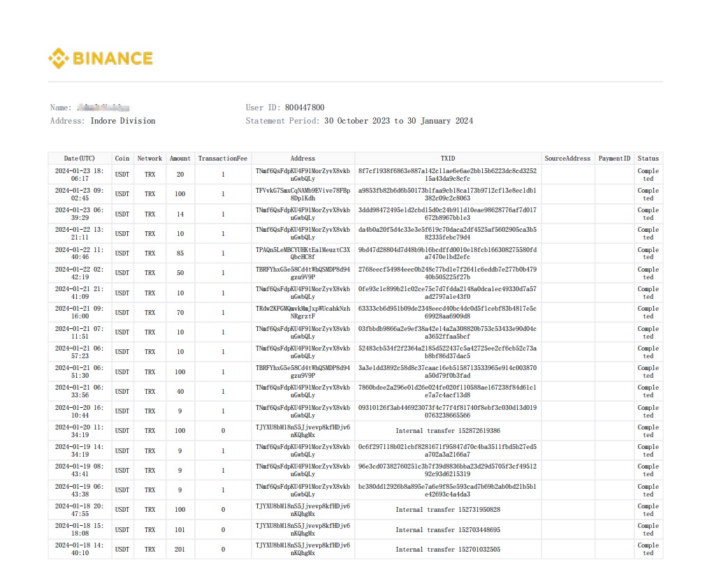Select TXID starting 2768eecf54984eec
Viewport: 712px width, 588px height.
[x=448, y=272]
